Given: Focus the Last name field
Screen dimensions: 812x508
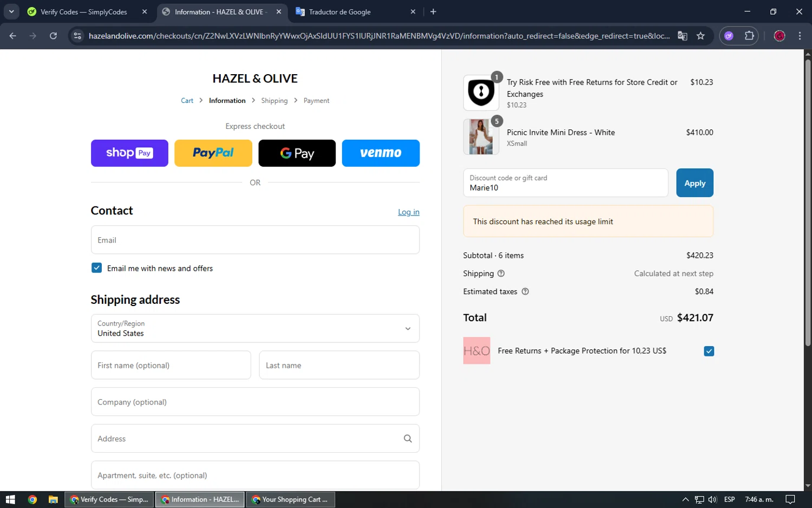Looking at the screenshot, I should [x=339, y=365].
